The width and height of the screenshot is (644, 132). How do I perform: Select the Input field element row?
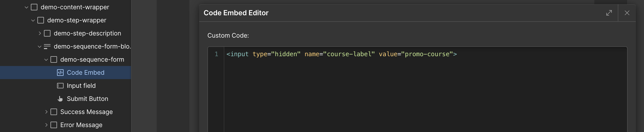[65, 86]
